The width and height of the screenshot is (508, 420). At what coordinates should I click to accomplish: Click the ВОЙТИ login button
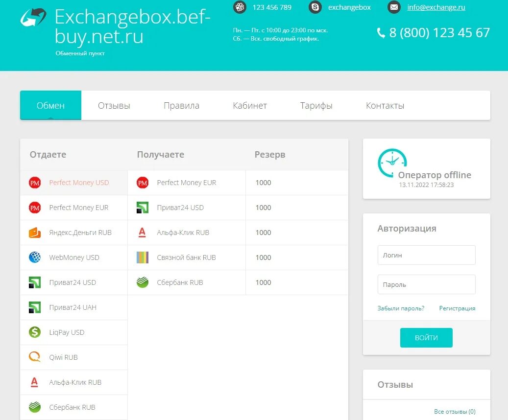[x=426, y=338]
